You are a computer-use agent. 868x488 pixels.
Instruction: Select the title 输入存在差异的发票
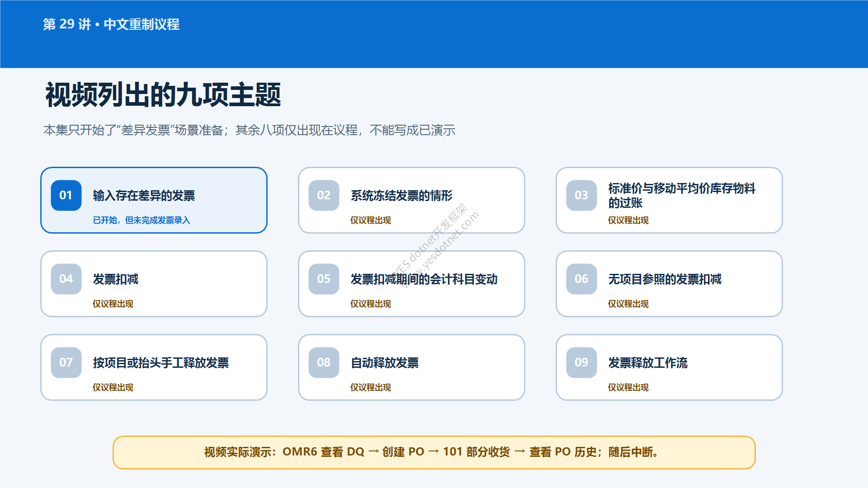click(144, 196)
